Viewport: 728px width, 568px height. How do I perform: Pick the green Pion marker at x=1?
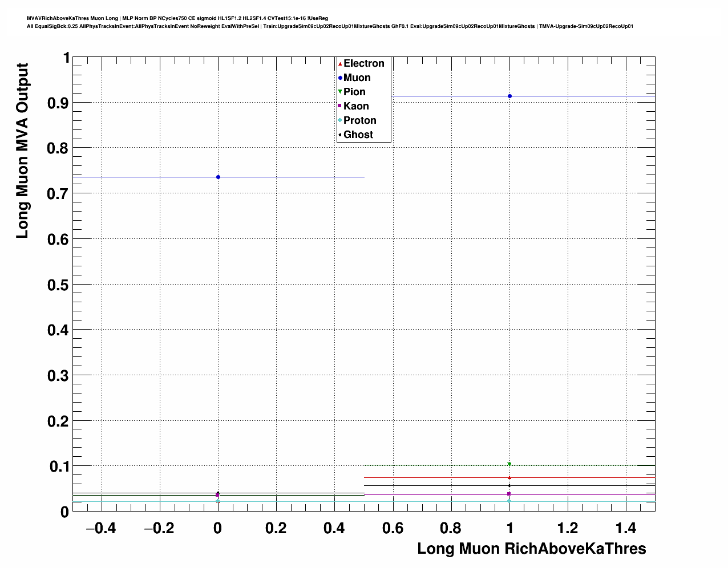(509, 464)
